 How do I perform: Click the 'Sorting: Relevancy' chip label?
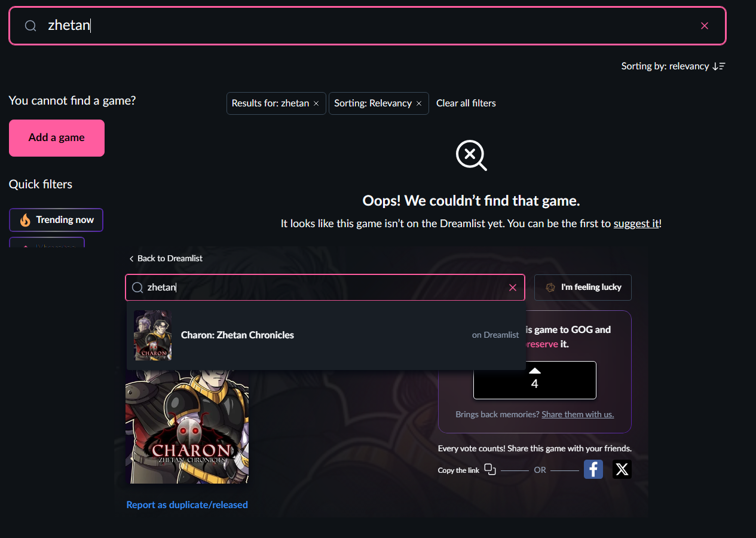coord(373,103)
